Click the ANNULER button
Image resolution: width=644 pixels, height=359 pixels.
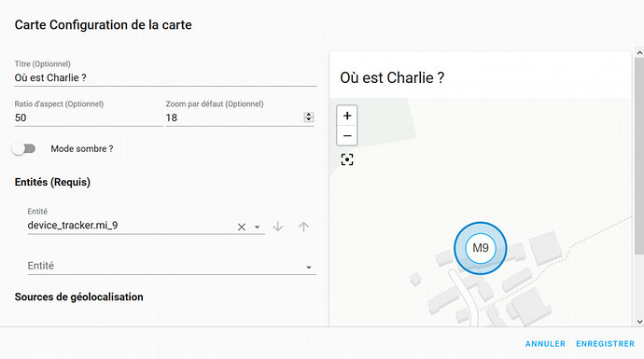[x=545, y=344]
